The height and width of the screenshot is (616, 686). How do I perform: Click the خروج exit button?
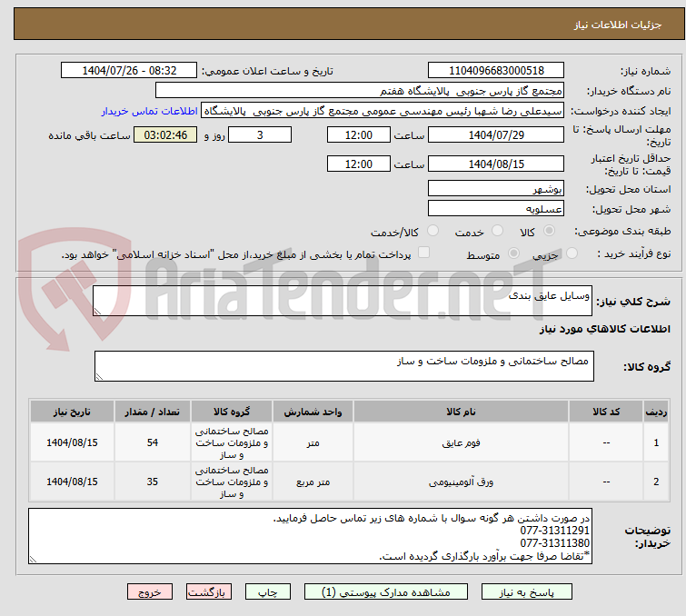coord(150,592)
